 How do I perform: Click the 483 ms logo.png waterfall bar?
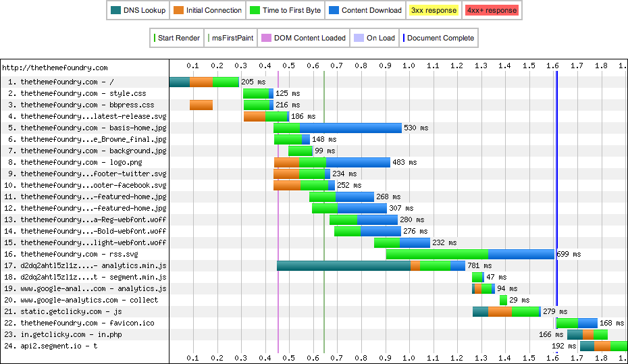332,162
